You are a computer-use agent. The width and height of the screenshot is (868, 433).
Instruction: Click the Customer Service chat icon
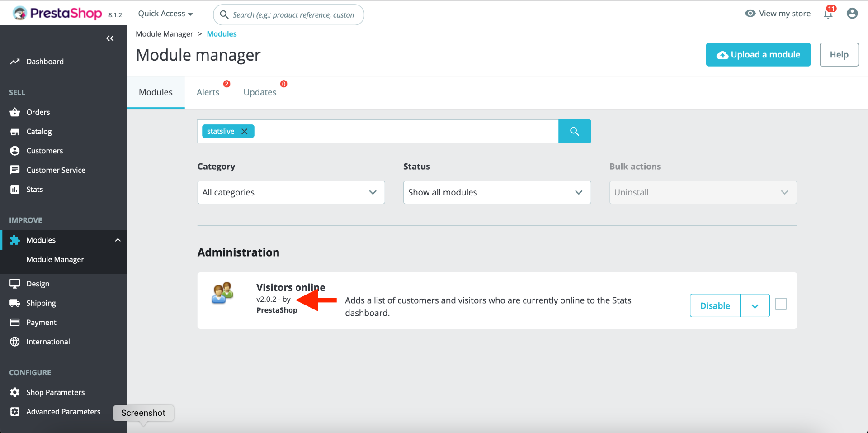point(15,170)
